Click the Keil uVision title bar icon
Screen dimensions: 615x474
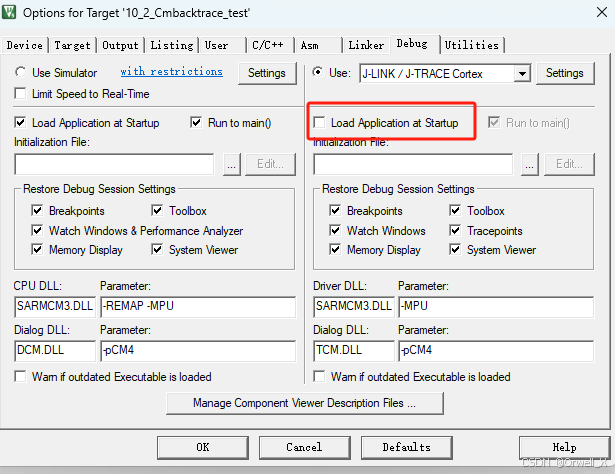point(9,12)
